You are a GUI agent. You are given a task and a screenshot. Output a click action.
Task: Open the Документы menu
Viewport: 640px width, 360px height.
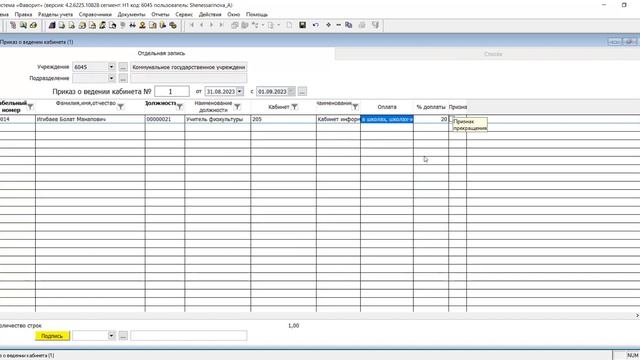click(x=131, y=14)
